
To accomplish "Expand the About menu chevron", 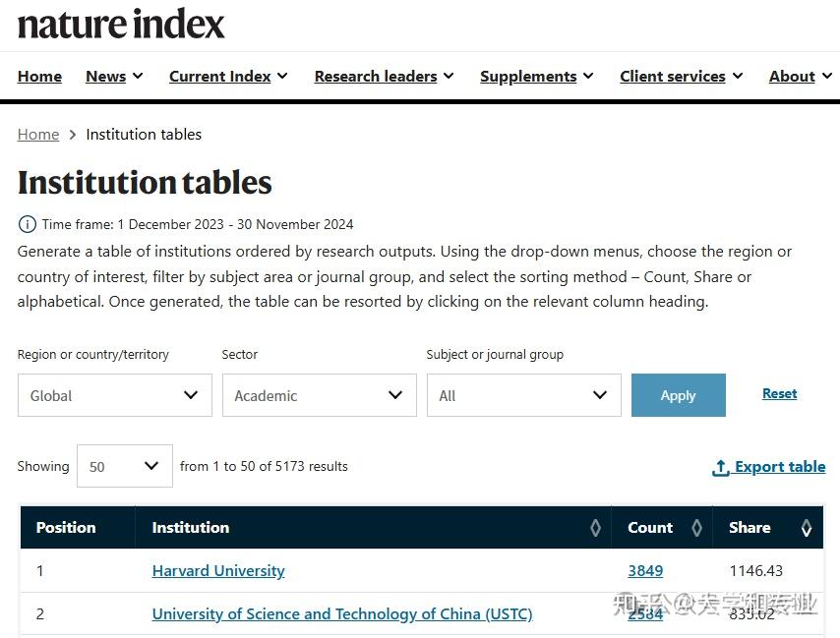I will [x=825, y=76].
